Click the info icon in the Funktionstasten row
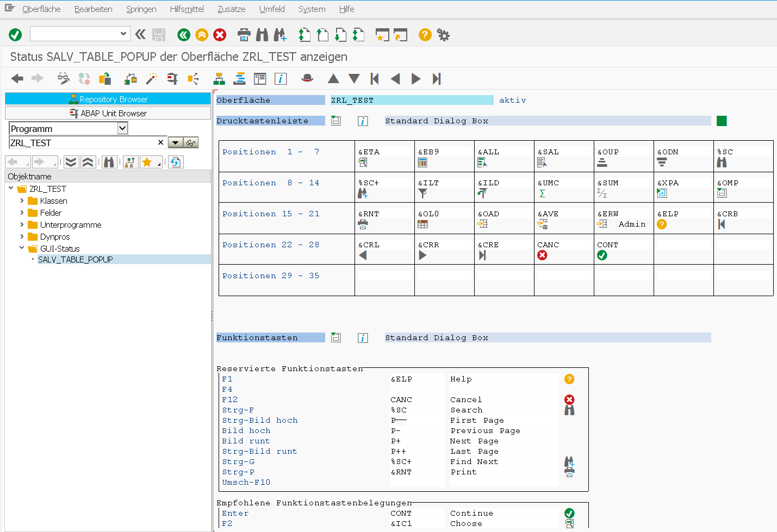The image size is (777, 532). pos(363,338)
